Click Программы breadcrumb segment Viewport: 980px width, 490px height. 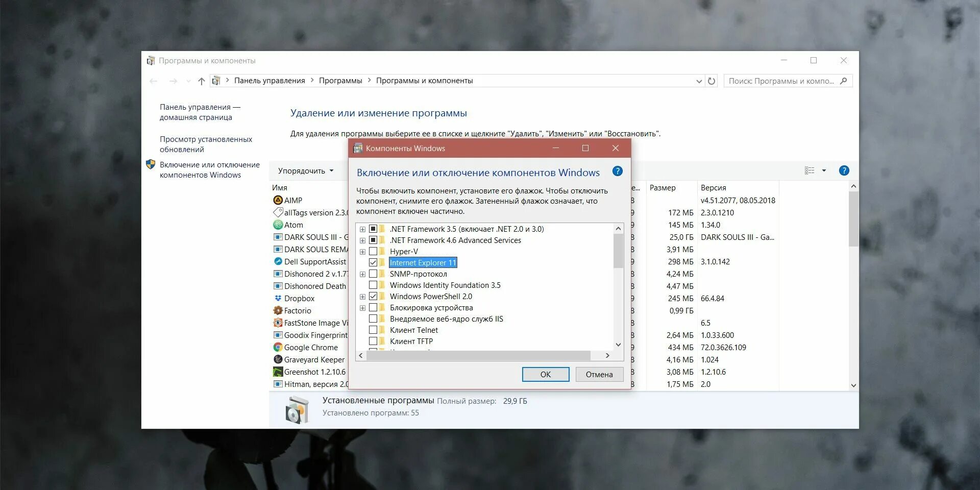(340, 81)
